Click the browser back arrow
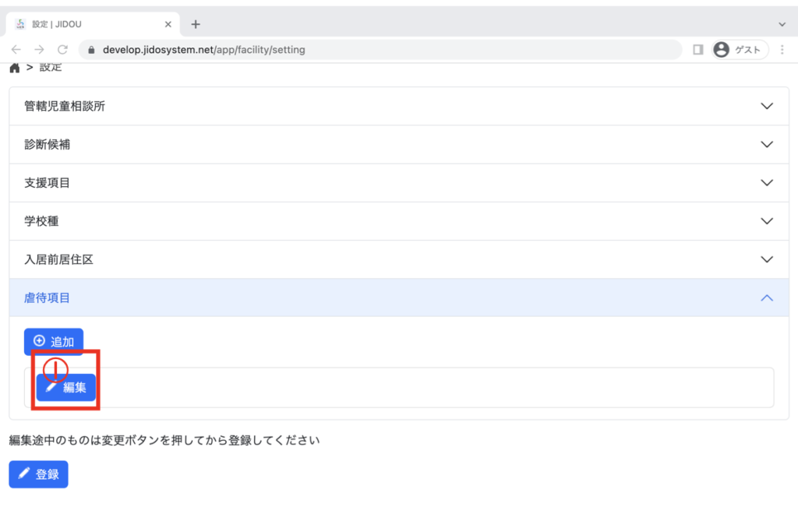The height and width of the screenshot is (532, 798). coord(16,49)
